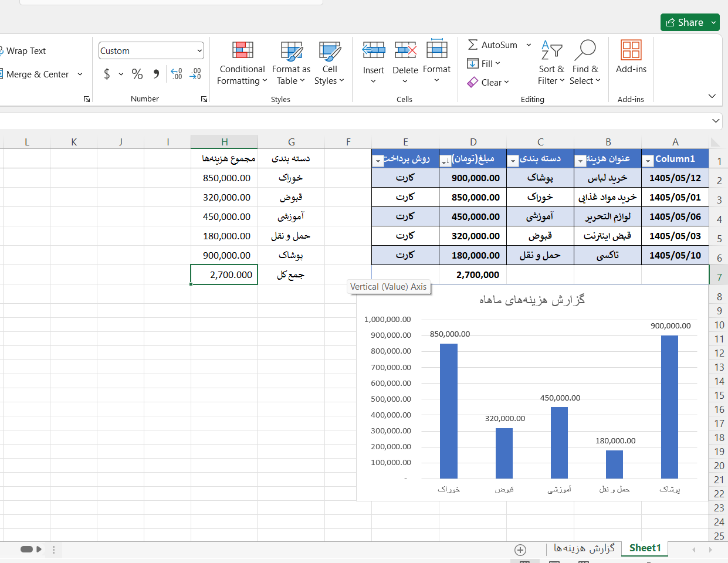Screen dimensions: 728x563
Task: Open Share button dropdown arrow
Action: [x=714, y=22]
